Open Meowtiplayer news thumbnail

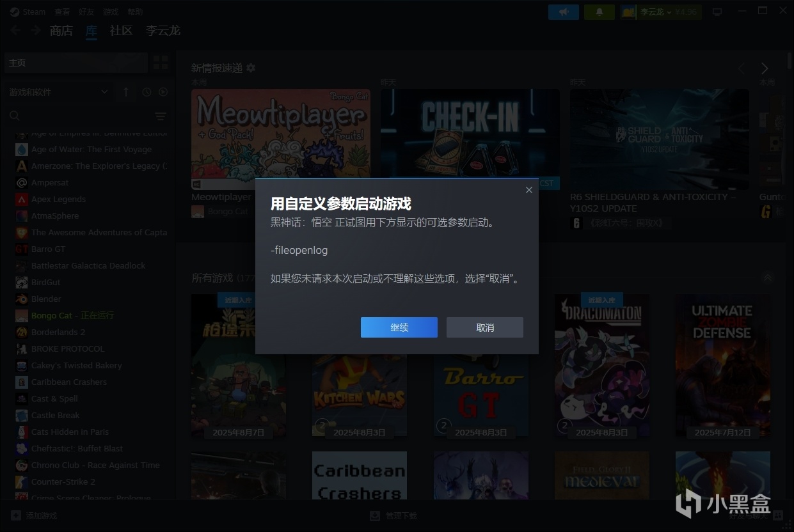tap(281, 139)
